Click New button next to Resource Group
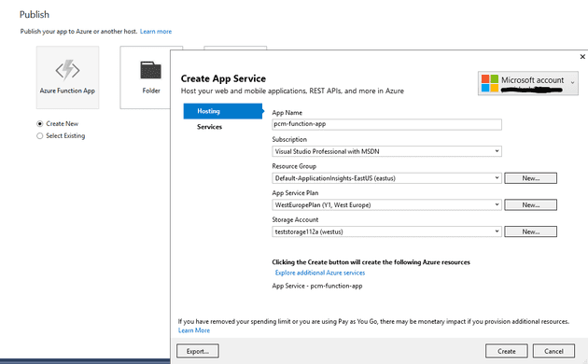 click(531, 178)
